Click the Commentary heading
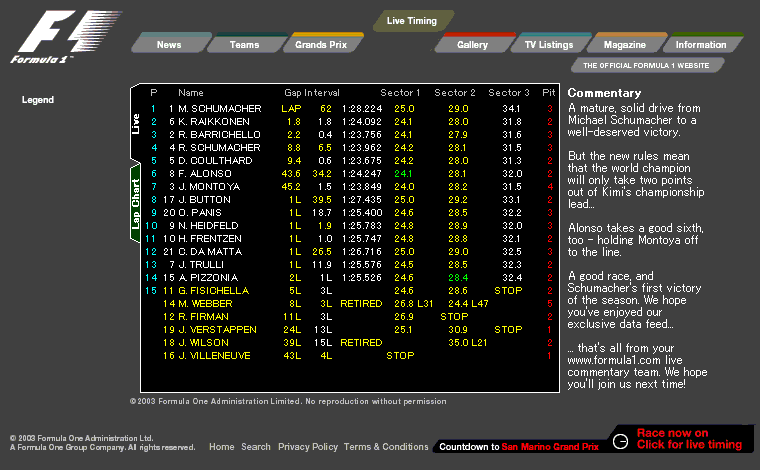 pos(604,93)
